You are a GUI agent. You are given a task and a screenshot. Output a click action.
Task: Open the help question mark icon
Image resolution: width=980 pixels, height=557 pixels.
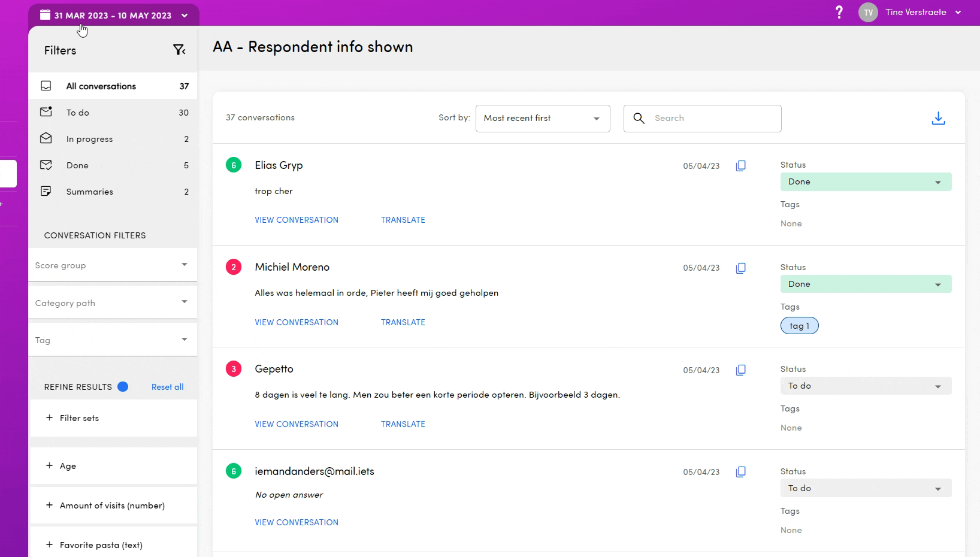click(x=839, y=12)
